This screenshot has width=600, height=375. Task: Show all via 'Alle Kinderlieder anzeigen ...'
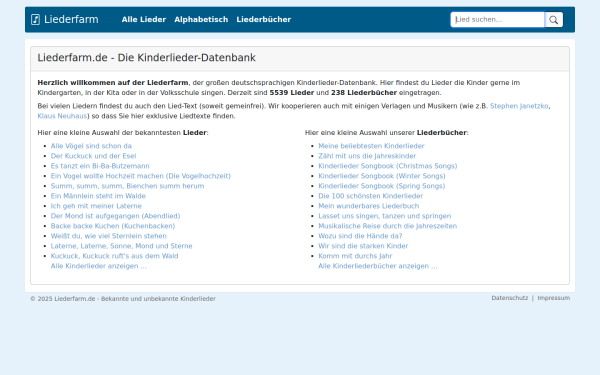pyautogui.click(x=99, y=266)
